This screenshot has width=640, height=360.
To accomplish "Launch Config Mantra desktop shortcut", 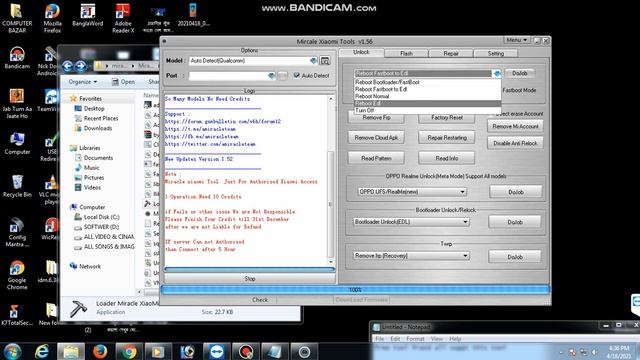I will pyautogui.click(x=17, y=233).
